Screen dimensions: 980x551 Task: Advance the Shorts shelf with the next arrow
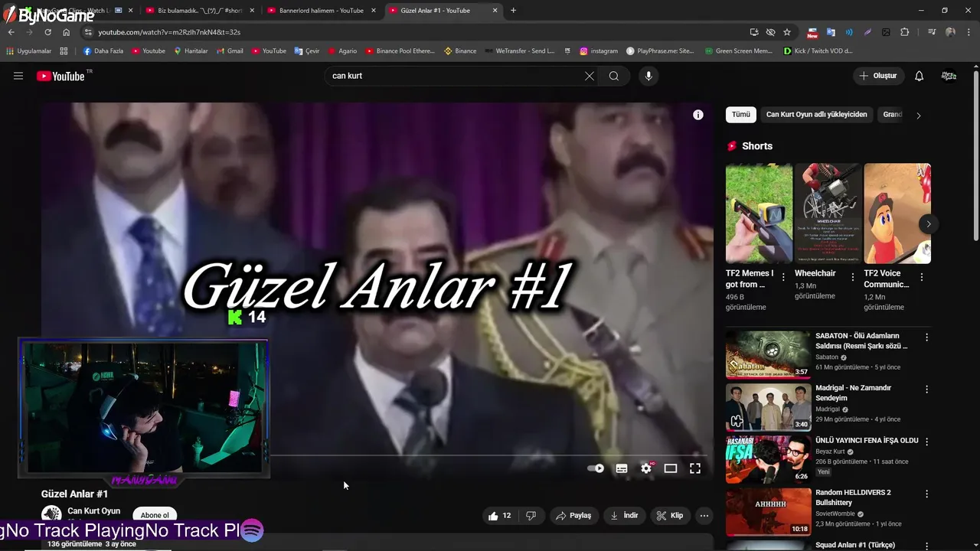tap(928, 224)
